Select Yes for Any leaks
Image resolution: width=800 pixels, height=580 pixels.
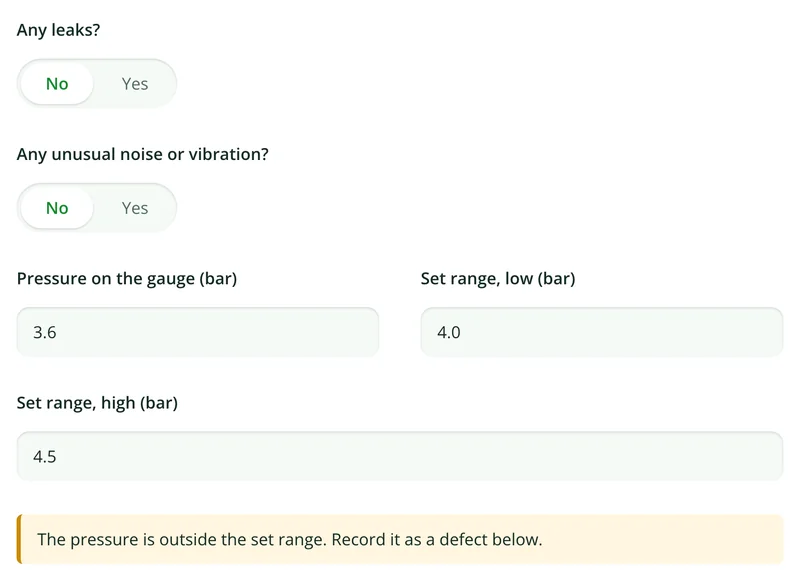[135, 84]
